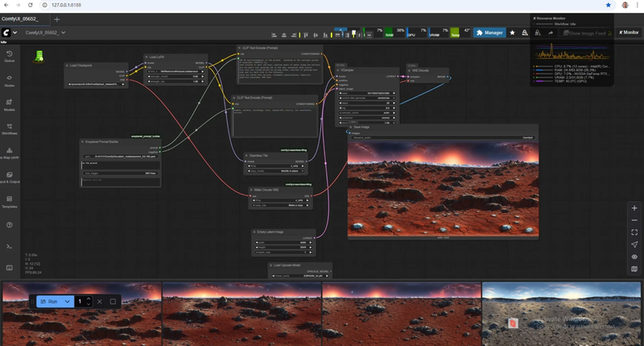The height and width of the screenshot is (346, 644).
Task: Click the select-mode arrow canvas control
Action: click(x=634, y=245)
